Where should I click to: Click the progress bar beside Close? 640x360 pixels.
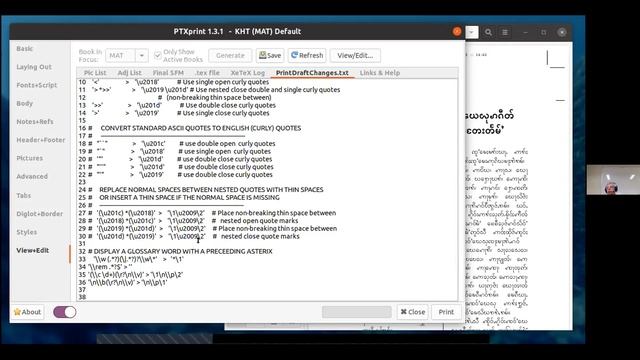pos(357,312)
